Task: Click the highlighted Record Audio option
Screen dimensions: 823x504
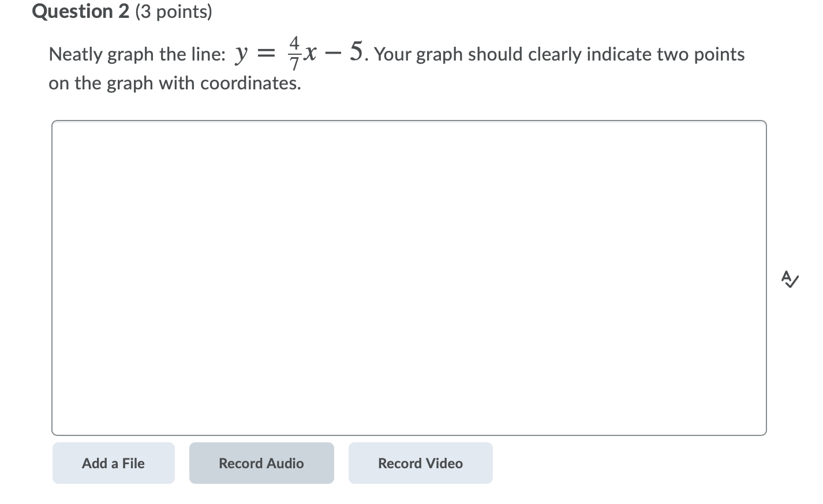Action: point(261,463)
